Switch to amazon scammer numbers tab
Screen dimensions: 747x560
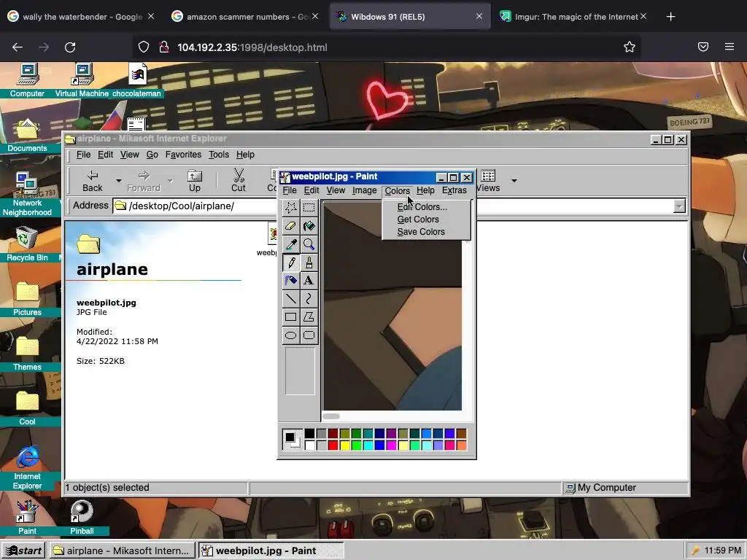click(244, 17)
